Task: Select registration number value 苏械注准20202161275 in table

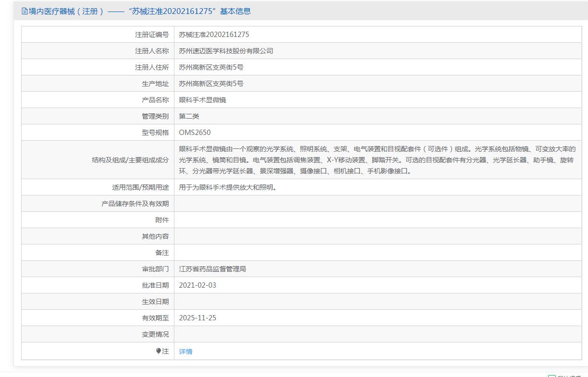Action: pyautogui.click(x=214, y=35)
